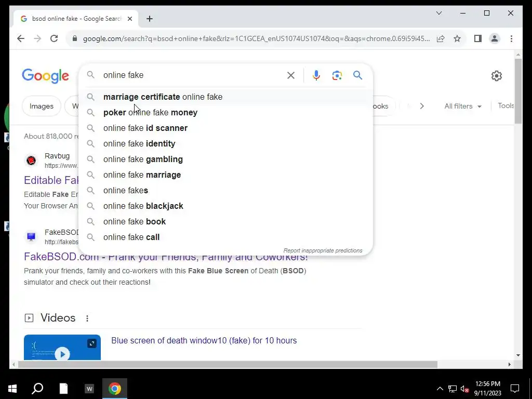Click the Chrome forward arrow
Screen dimensions: 532x399
click(x=37, y=38)
